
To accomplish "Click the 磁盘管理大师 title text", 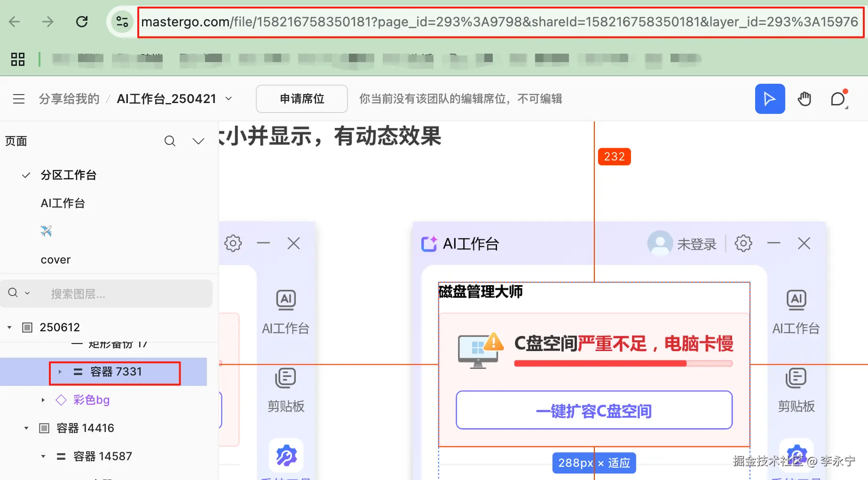I will [x=481, y=292].
